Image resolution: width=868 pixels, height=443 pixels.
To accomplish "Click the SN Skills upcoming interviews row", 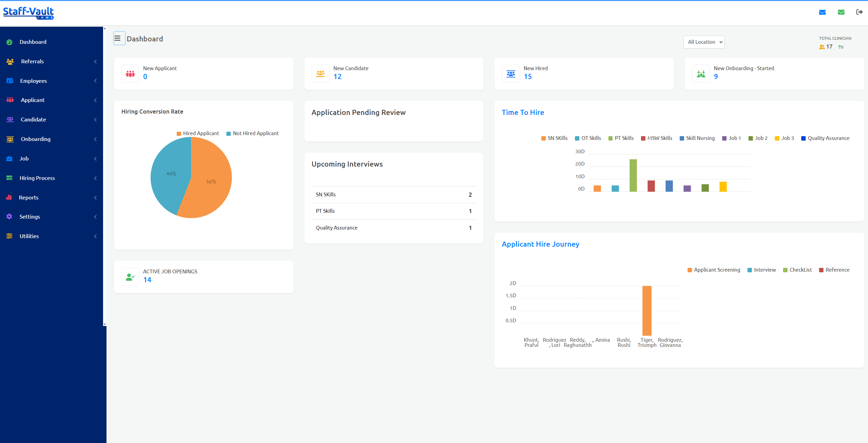I will coord(393,195).
